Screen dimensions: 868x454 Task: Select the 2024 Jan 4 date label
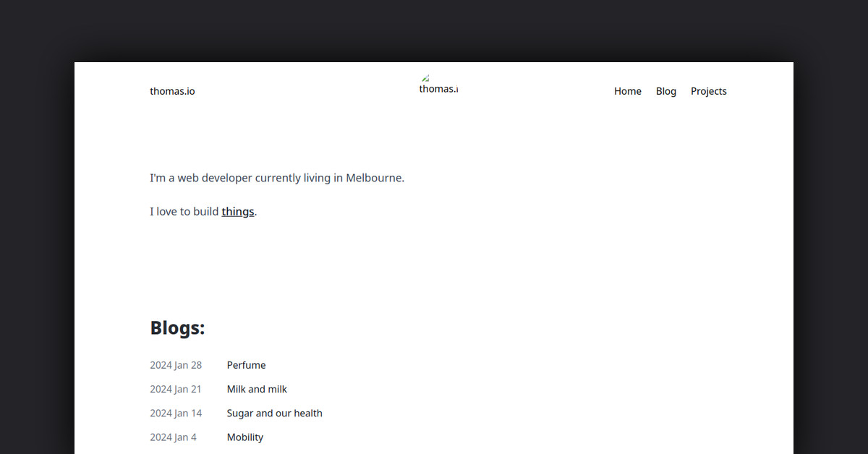173,437
